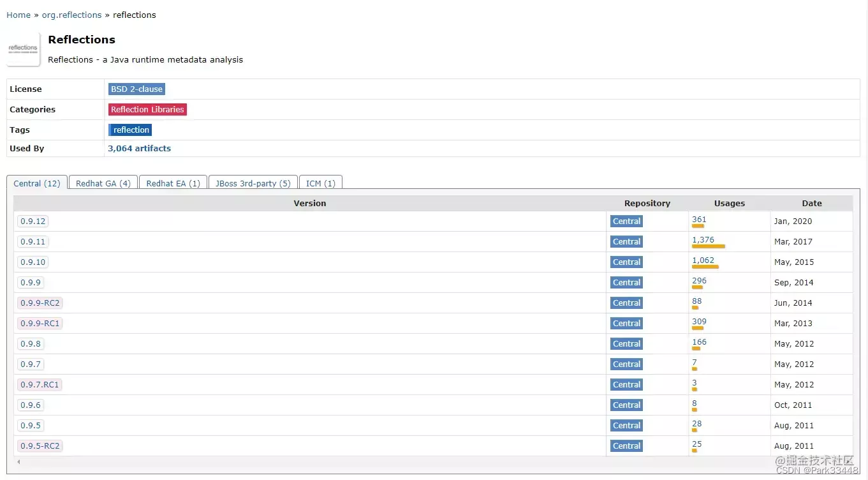Open version 0.9.9 release
The height and width of the screenshot is (480, 868).
pyautogui.click(x=31, y=283)
